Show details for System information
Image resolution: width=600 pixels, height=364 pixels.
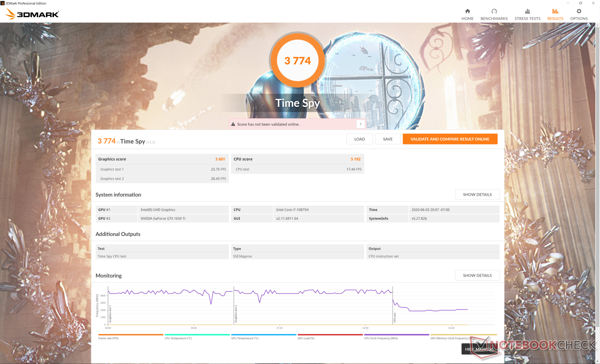[x=477, y=194]
